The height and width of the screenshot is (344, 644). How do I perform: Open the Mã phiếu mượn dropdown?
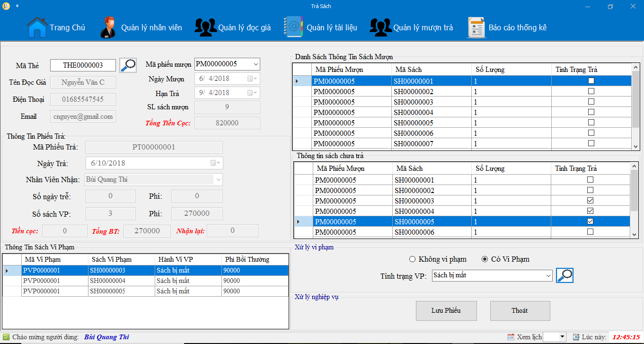pyautogui.click(x=256, y=64)
